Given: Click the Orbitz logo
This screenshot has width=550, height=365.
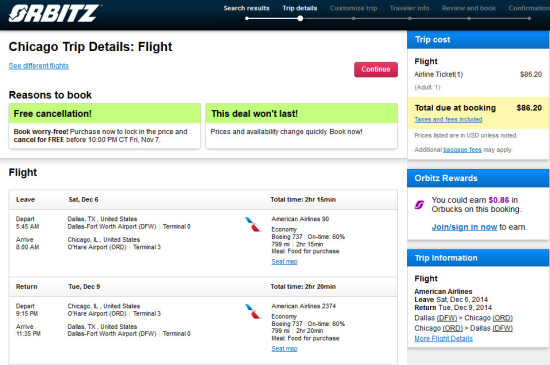Looking at the screenshot, I should (x=55, y=14).
